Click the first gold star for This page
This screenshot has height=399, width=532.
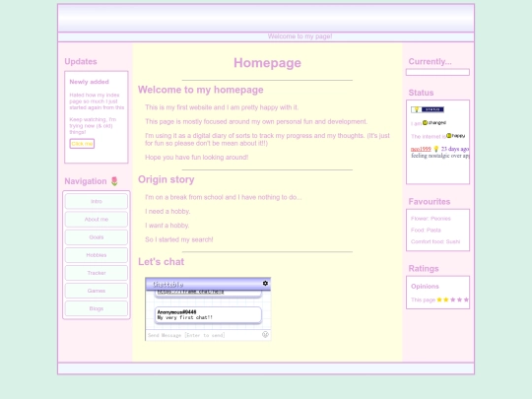[439, 299]
